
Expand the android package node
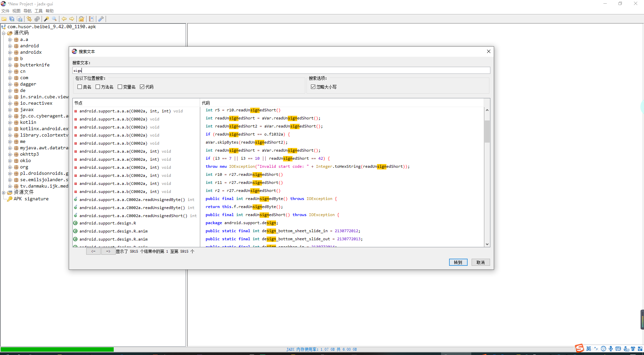[x=10, y=46]
